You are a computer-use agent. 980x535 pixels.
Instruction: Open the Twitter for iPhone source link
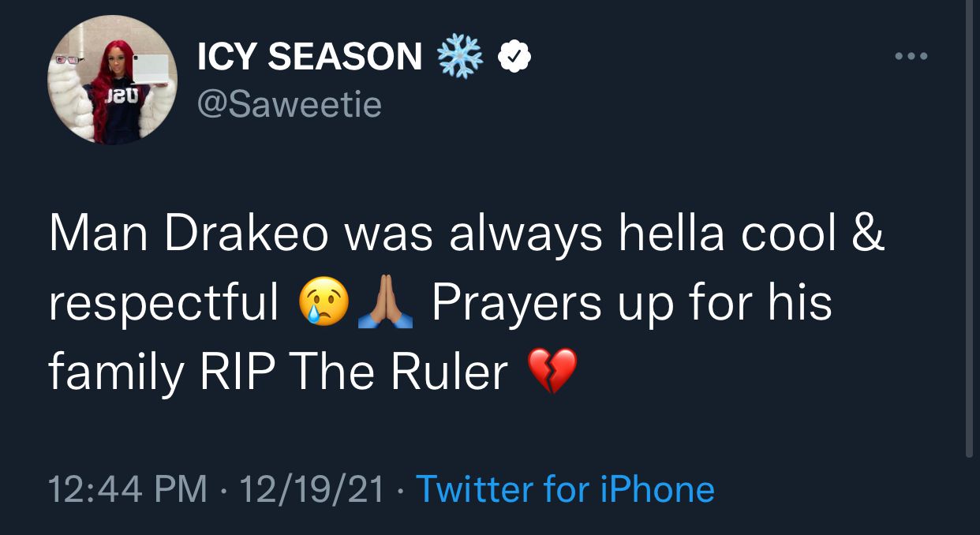565,489
